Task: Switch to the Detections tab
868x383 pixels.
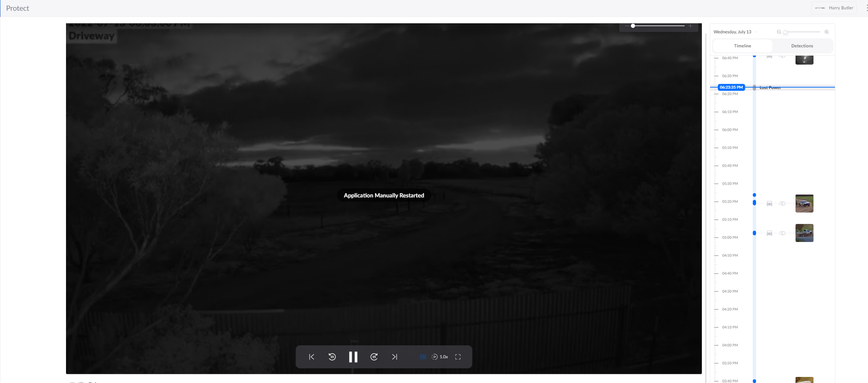Action: pos(802,46)
